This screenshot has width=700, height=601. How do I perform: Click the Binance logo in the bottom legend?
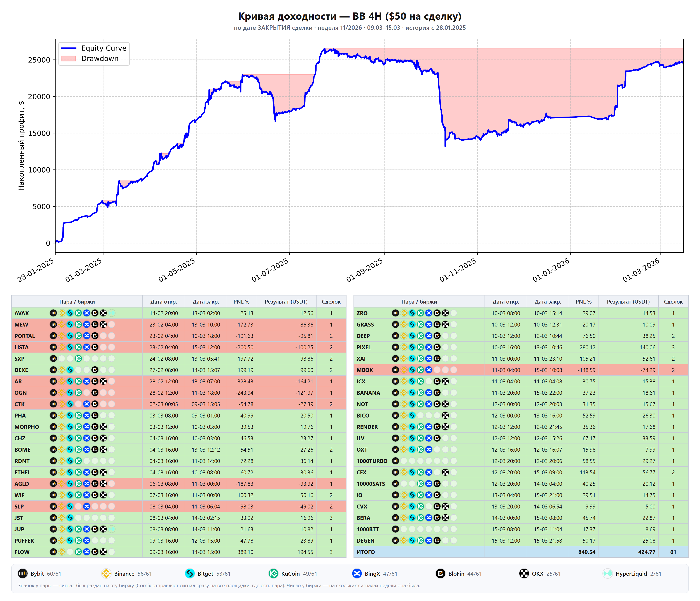[106, 573]
